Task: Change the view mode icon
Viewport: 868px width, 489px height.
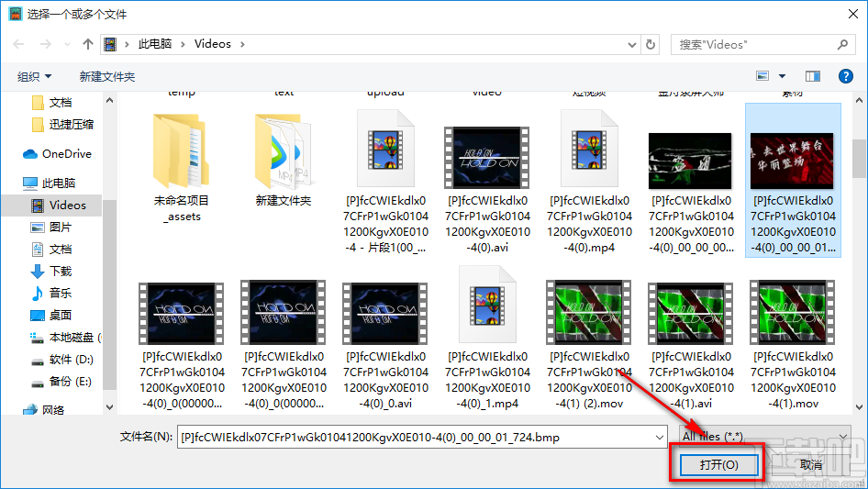Action: 762,76
